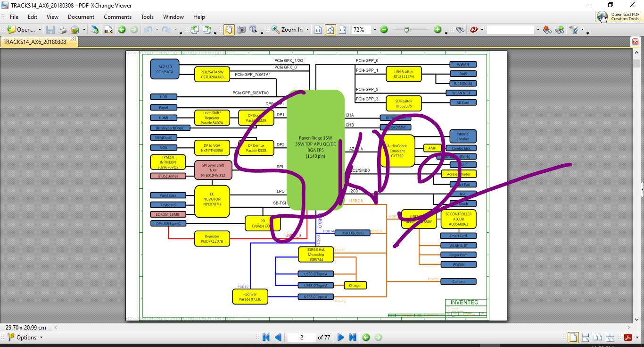
Task: Click the Find Previous binoculars icon
Action: pos(547,30)
